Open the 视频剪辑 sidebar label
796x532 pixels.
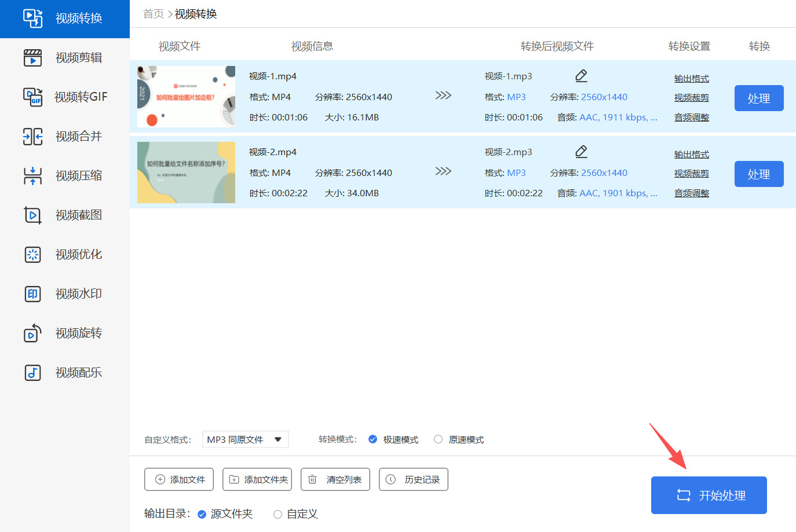point(79,58)
